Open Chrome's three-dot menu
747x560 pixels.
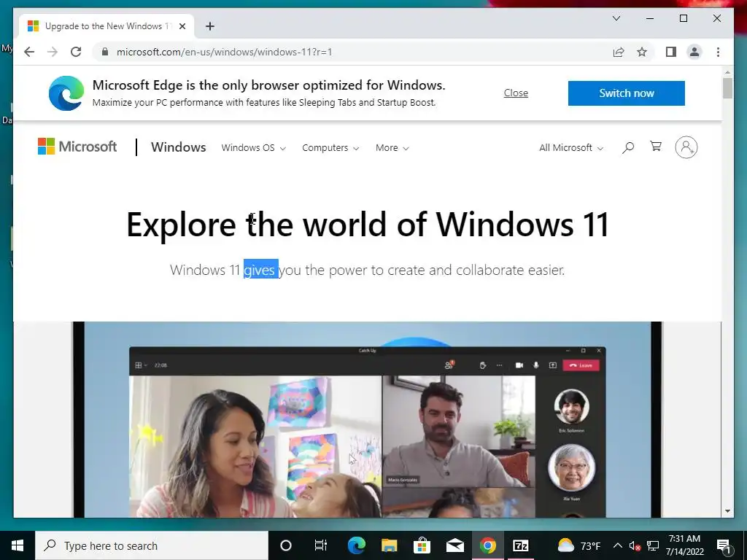[718, 52]
